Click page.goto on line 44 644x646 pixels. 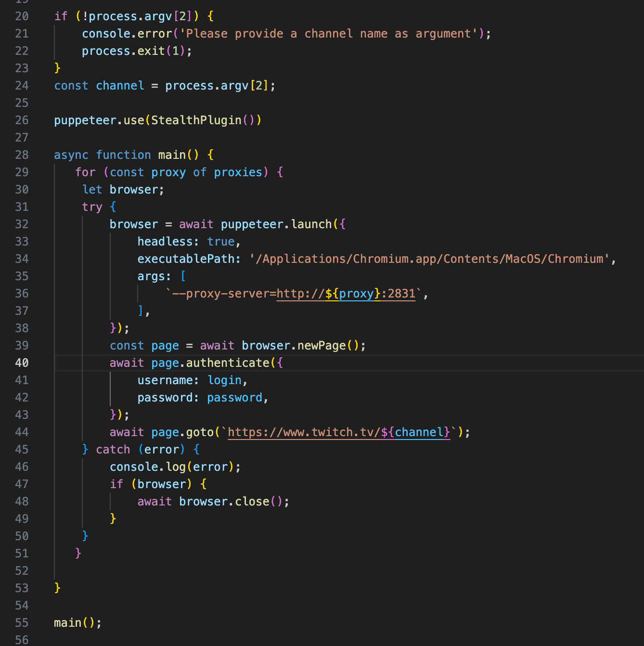pyautogui.click(x=182, y=432)
